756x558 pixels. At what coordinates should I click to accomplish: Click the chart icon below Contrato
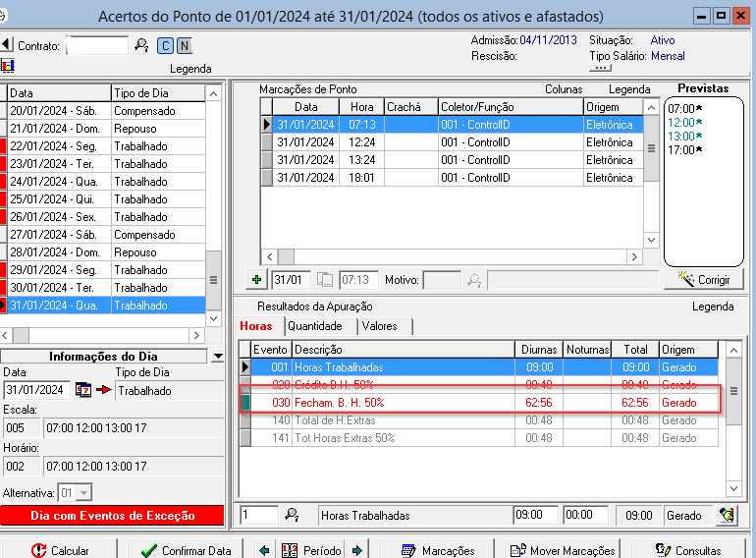(x=8, y=66)
